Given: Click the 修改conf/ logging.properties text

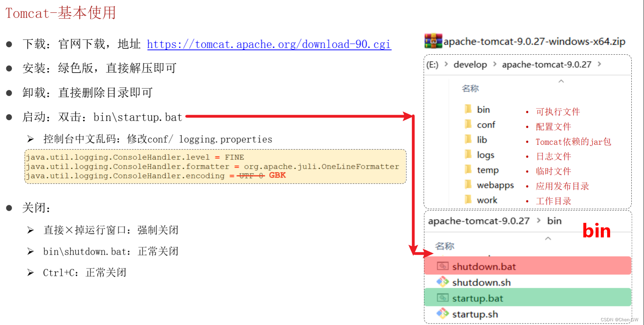Looking at the screenshot, I should [200, 139].
